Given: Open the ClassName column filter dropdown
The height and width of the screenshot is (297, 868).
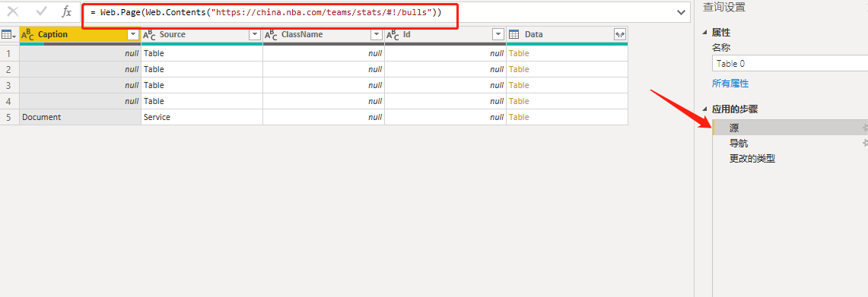Looking at the screenshot, I should click(x=377, y=34).
